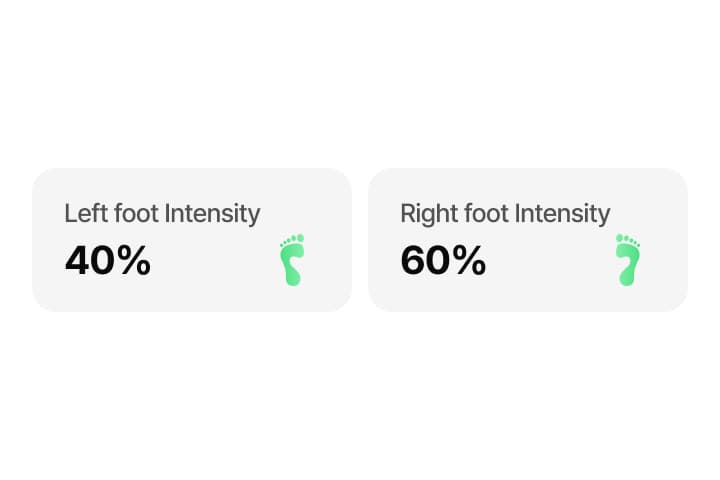Click the percent sign after 60
This screenshot has width=720, height=480.
[468, 261]
